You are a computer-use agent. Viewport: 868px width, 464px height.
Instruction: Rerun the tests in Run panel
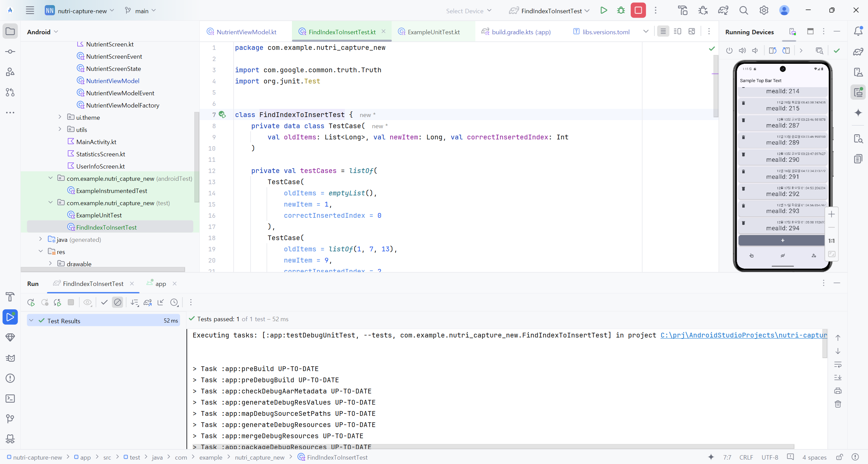[31, 302]
